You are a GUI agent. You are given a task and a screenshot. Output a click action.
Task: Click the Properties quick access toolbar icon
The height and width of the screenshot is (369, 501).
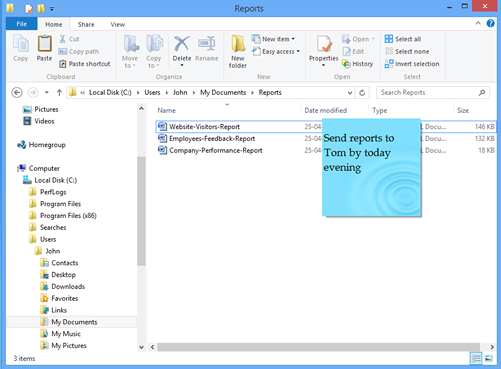(x=29, y=8)
